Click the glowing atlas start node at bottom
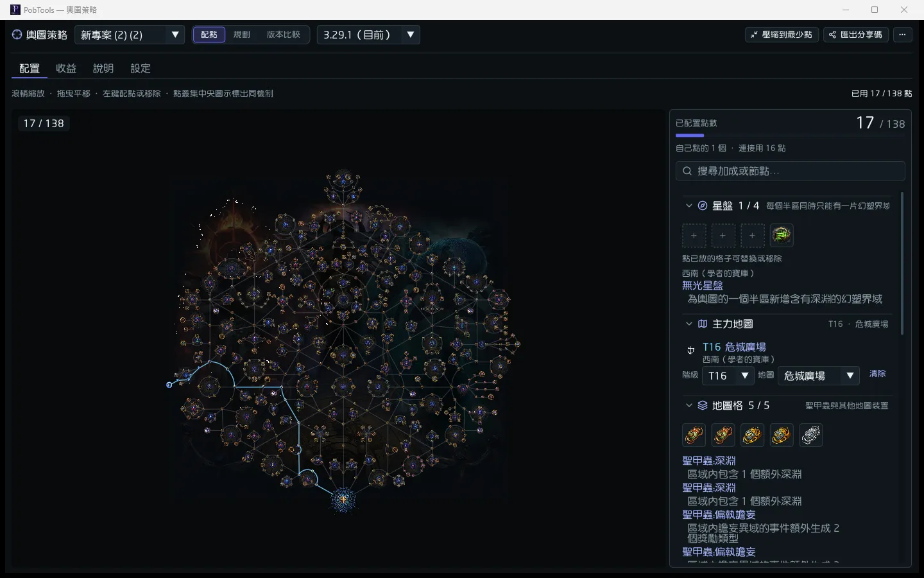This screenshot has height=578, width=924. [343, 498]
